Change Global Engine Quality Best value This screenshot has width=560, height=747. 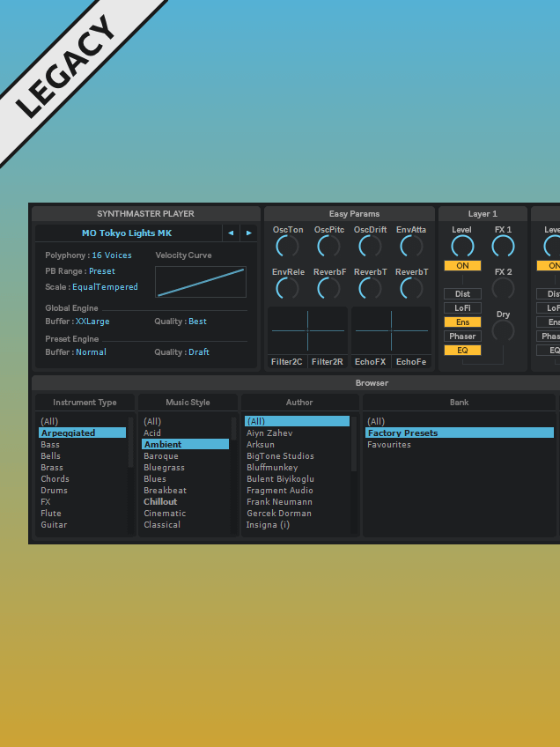(x=197, y=322)
